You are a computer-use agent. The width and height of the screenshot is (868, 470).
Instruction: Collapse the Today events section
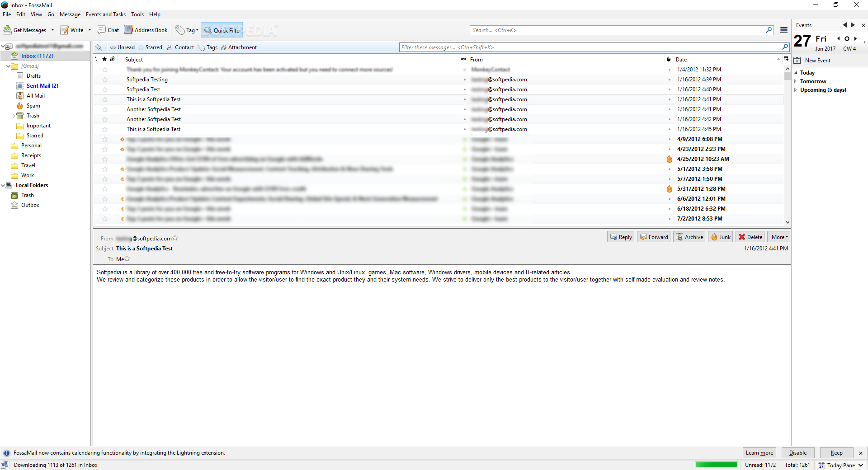[x=796, y=73]
